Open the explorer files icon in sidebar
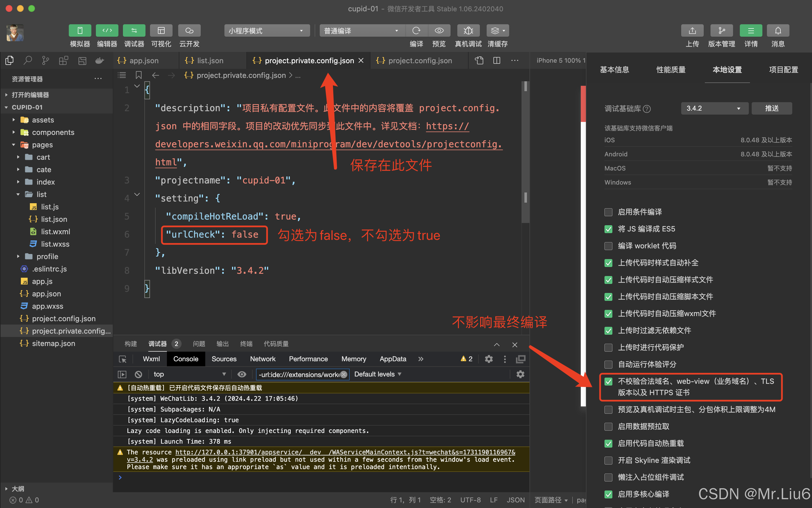 click(9, 60)
